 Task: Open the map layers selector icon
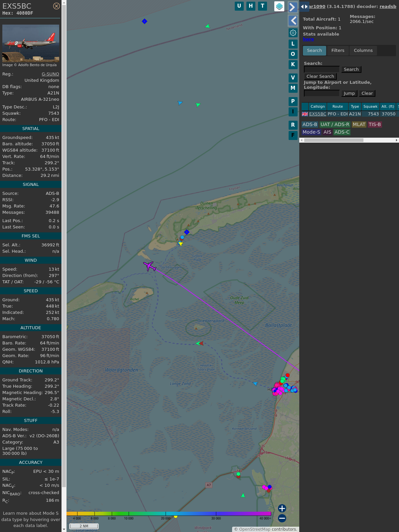(279, 6)
